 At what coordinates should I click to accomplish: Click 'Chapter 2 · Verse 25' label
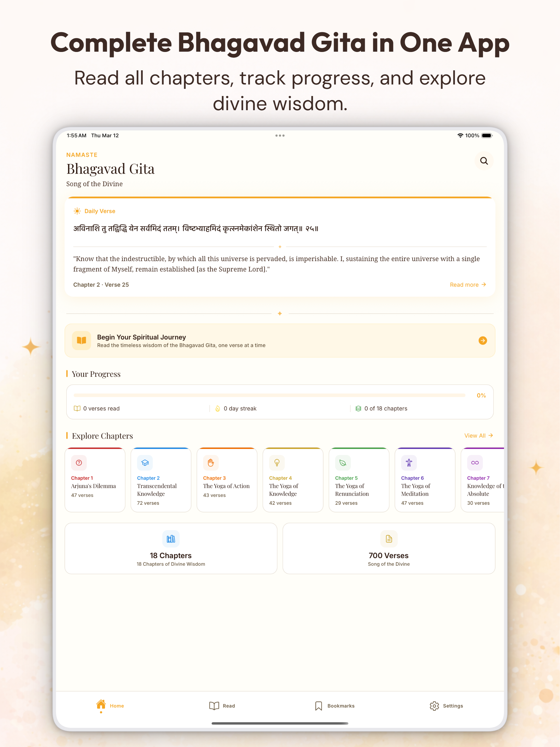[x=101, y=285]
